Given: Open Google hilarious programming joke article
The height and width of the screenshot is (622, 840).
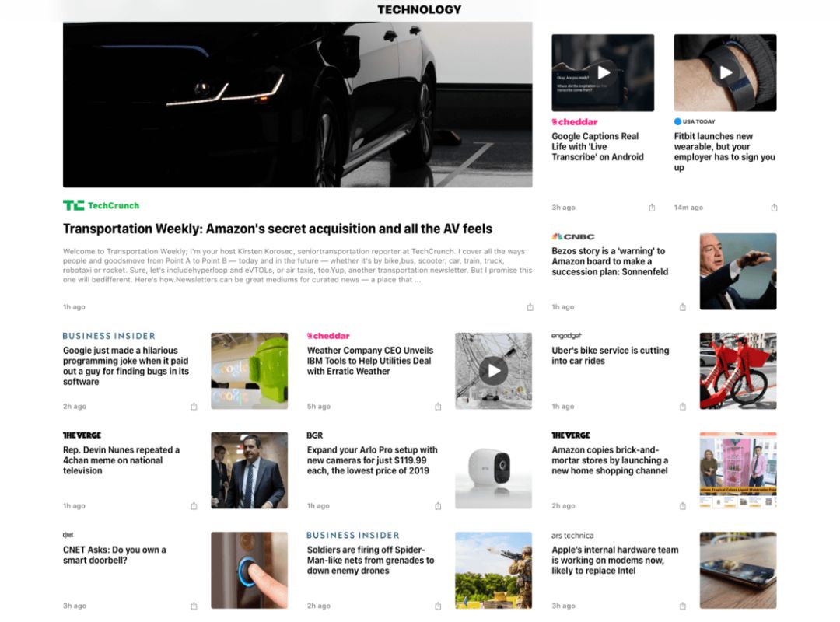Looking at the screenshot, I should pyautogui.click(x=126, y=366).
